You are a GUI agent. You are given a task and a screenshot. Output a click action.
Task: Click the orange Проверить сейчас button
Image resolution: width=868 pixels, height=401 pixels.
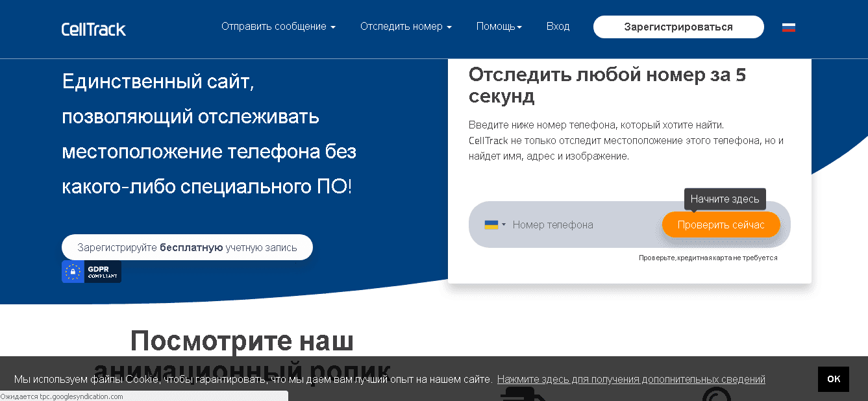click(x=721, y=225)
